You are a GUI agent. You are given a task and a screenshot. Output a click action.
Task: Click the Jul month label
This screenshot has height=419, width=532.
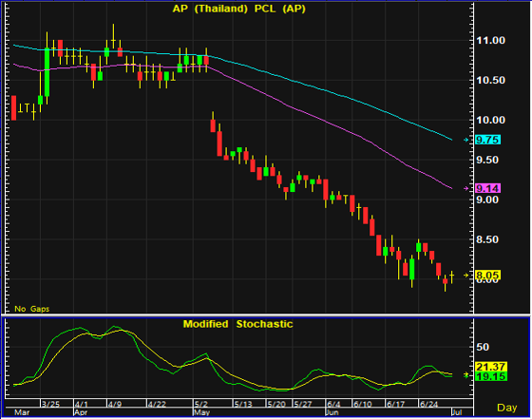click(x=457, y=412)
